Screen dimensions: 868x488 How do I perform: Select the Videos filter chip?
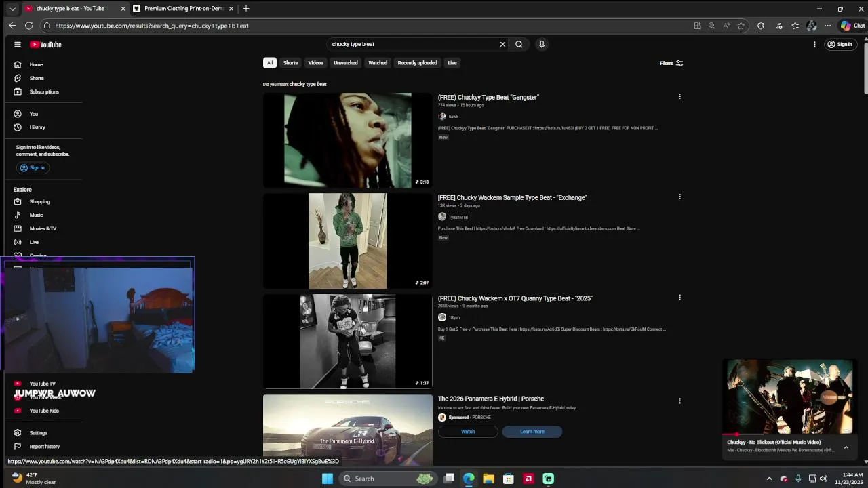(x=316, y=63)
